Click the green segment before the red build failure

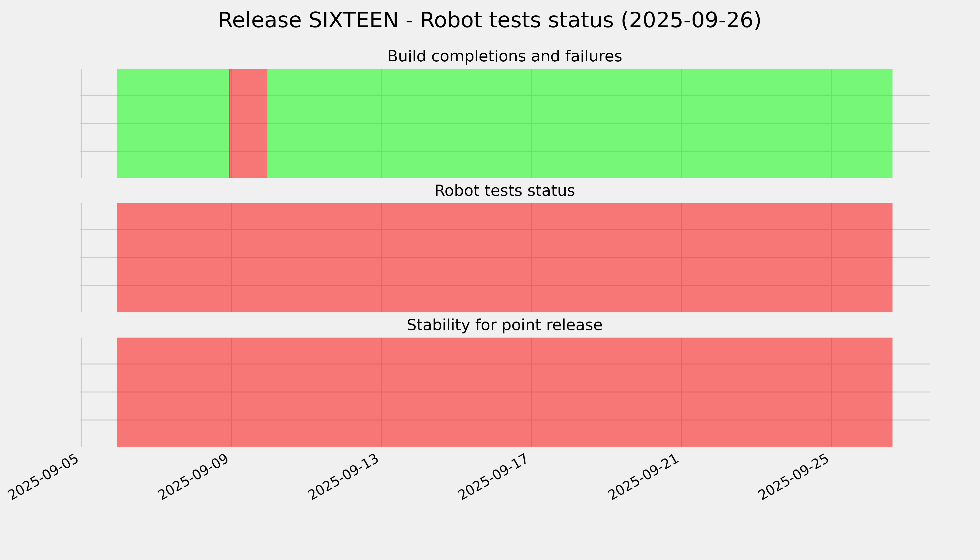pos(173,123)
